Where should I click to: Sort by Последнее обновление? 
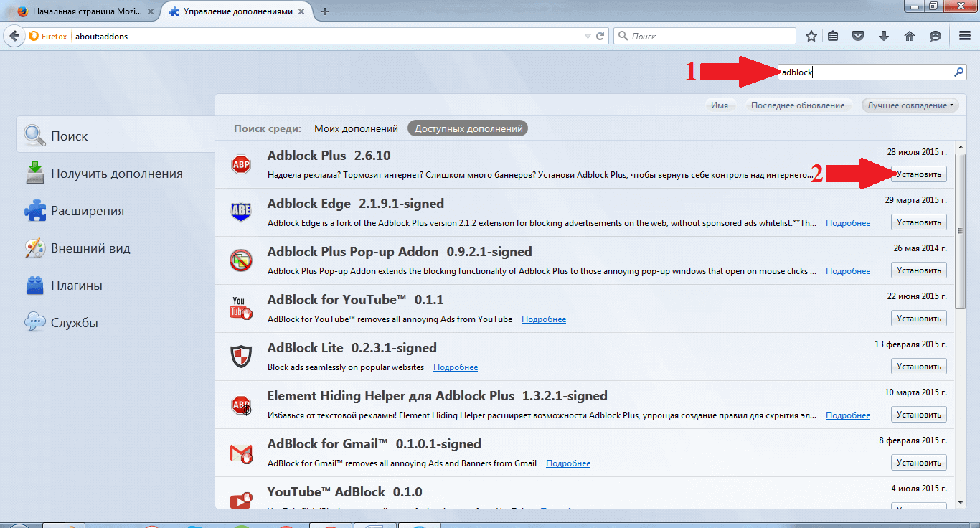tap(798, 105)
